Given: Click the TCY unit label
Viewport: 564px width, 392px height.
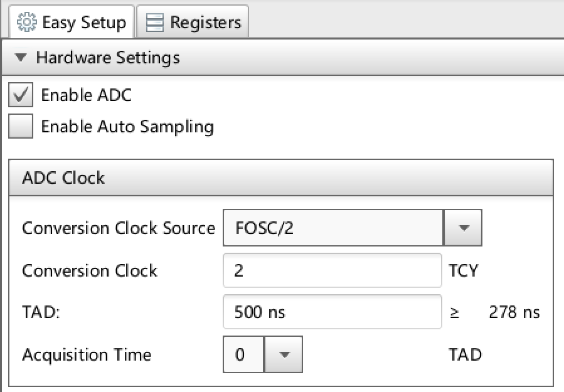Looking at the screenshot, I should [463, 271].
